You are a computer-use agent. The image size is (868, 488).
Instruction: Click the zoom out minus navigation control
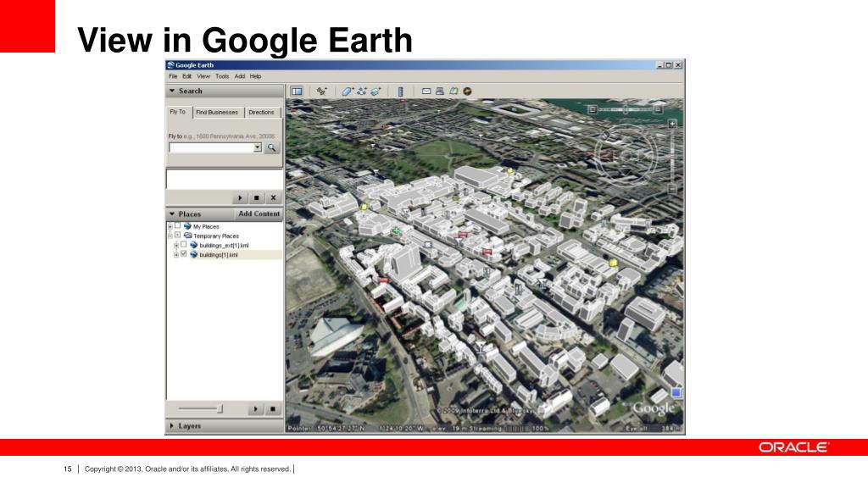pos(671,189)
